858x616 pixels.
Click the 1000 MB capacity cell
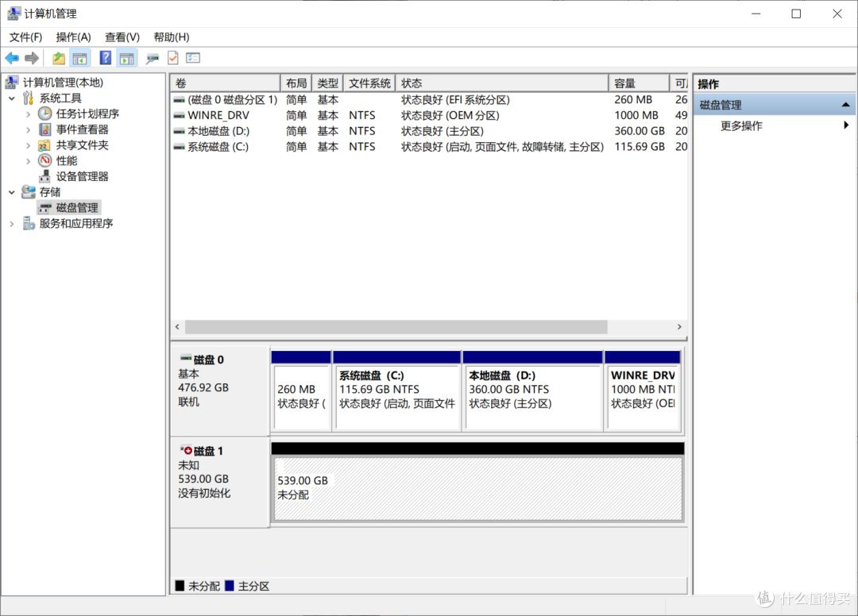pyautogui.click(x=636, y=115)
